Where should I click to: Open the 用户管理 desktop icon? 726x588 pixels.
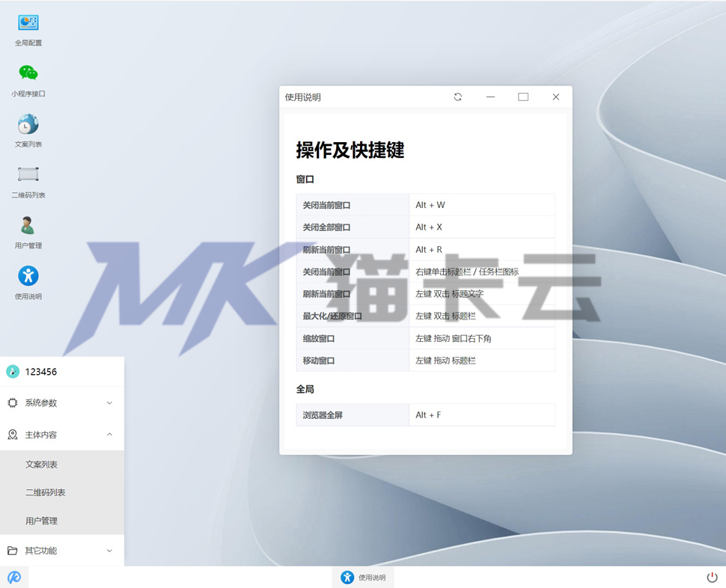coord(28,232)
